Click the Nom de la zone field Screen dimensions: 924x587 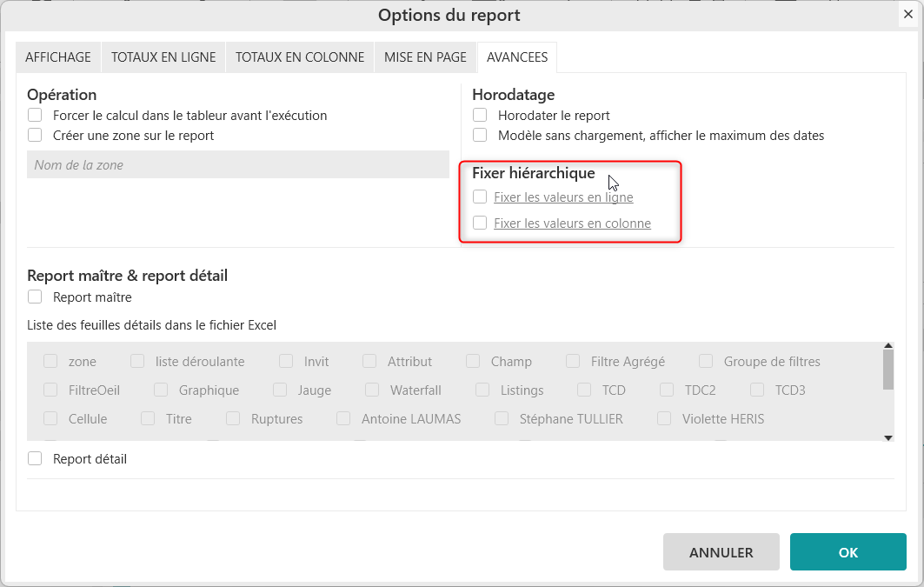(237, 165)
